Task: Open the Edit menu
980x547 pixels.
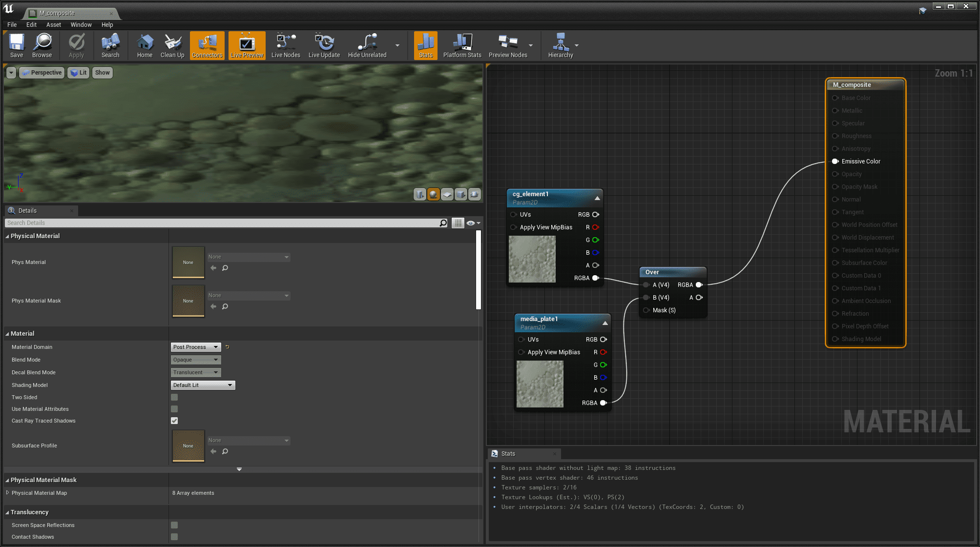Action: pyautogui.click(x=31, y=24)
